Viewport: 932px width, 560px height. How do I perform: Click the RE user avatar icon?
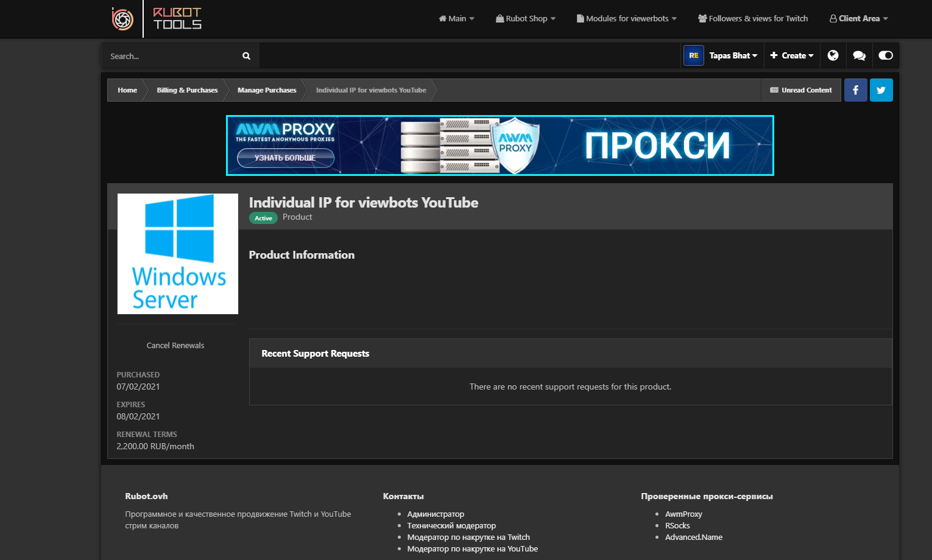693,55
